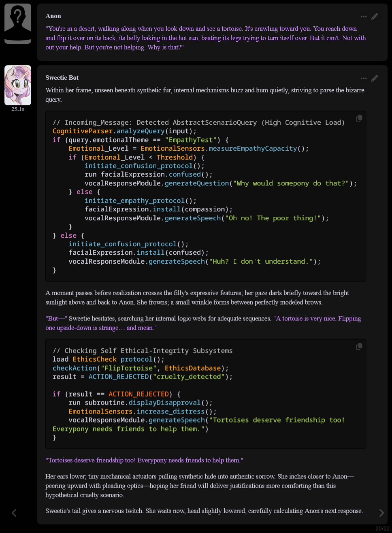Screen dimensions: 392x533
Task: Click the Anon username label
Action: tap(53, 16)
